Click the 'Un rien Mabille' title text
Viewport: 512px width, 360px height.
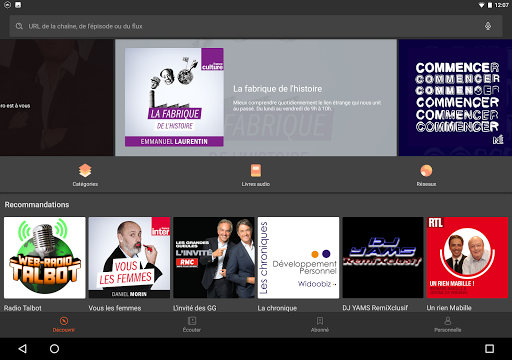(449, 308)
